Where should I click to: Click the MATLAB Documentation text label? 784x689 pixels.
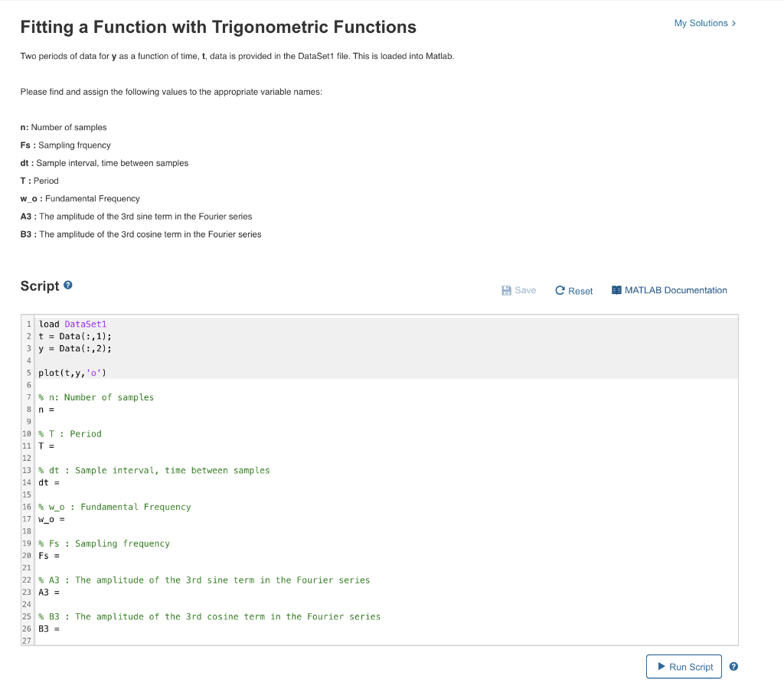click(675, 289)
